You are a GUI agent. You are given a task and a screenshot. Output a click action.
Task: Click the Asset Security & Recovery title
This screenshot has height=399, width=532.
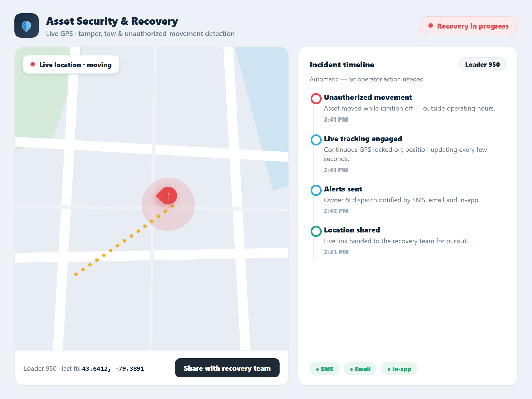(112, 21)
